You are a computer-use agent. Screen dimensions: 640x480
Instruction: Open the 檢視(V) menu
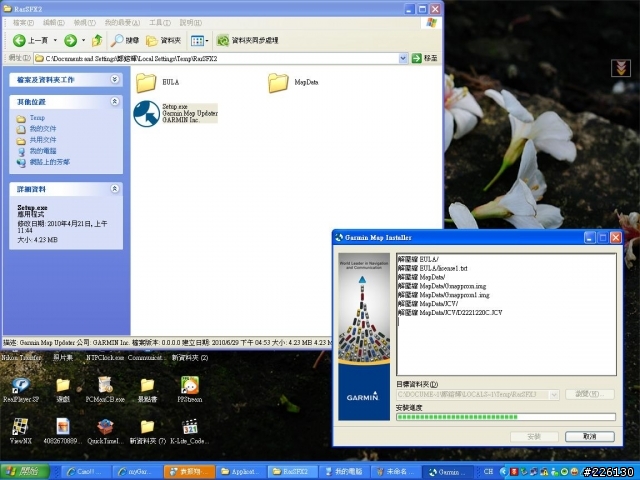84,22
